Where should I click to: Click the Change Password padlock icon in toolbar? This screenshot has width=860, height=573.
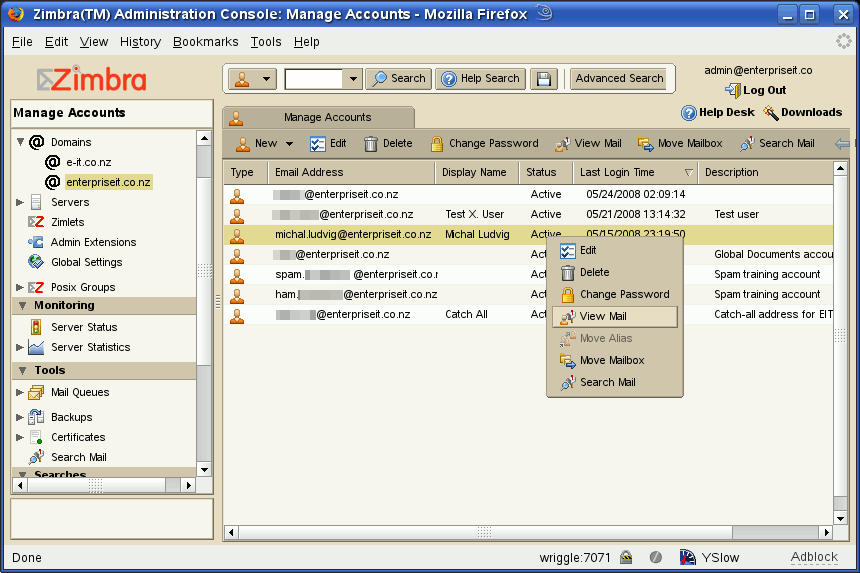click(x=437, y=144)
